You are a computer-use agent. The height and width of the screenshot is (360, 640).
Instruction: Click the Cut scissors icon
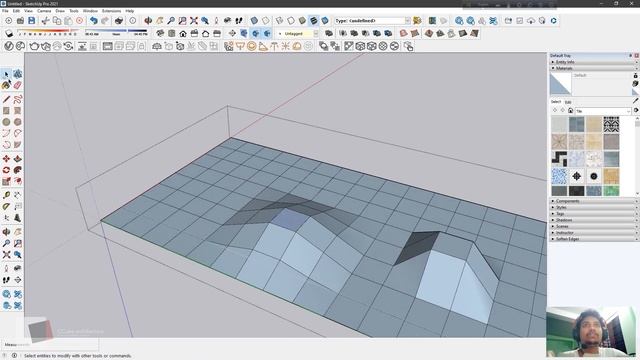pos(45,20)
